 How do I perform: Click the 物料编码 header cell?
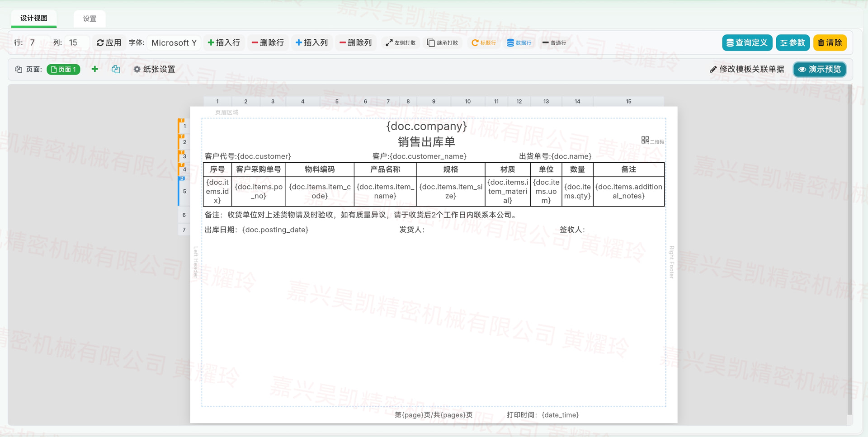pos(320,169)
